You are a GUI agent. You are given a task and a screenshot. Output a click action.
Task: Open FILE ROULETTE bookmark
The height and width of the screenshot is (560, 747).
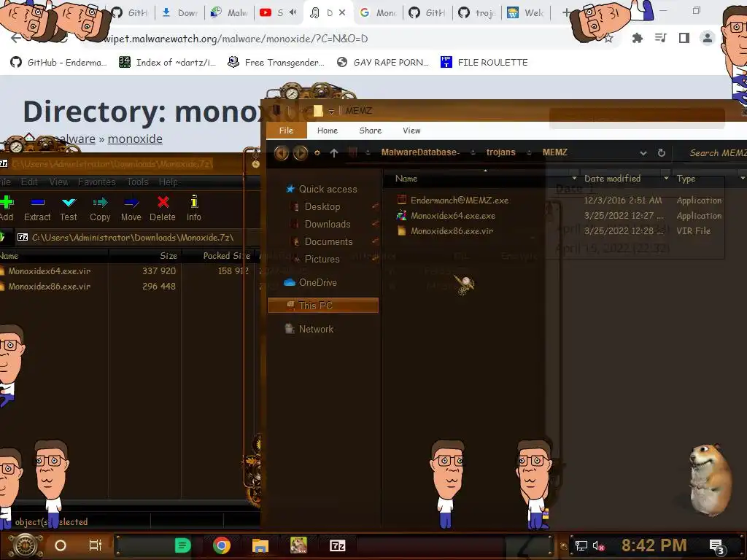[x=484, y=63]
